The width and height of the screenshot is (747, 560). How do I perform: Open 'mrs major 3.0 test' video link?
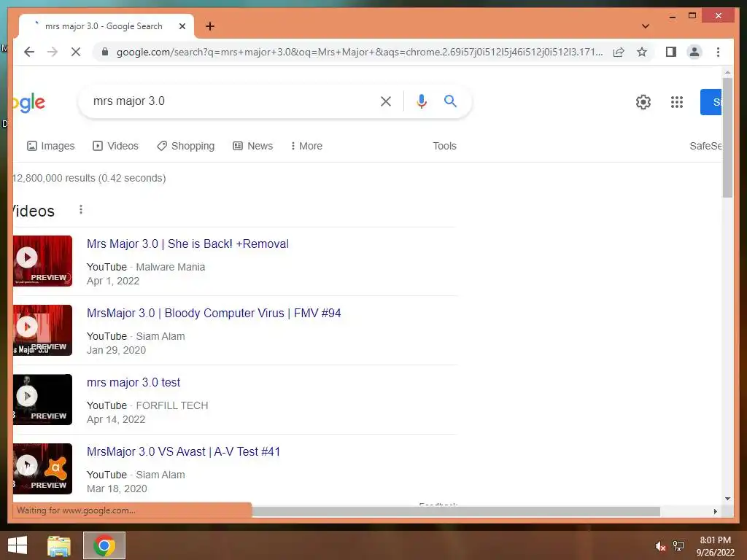point(133,382)
